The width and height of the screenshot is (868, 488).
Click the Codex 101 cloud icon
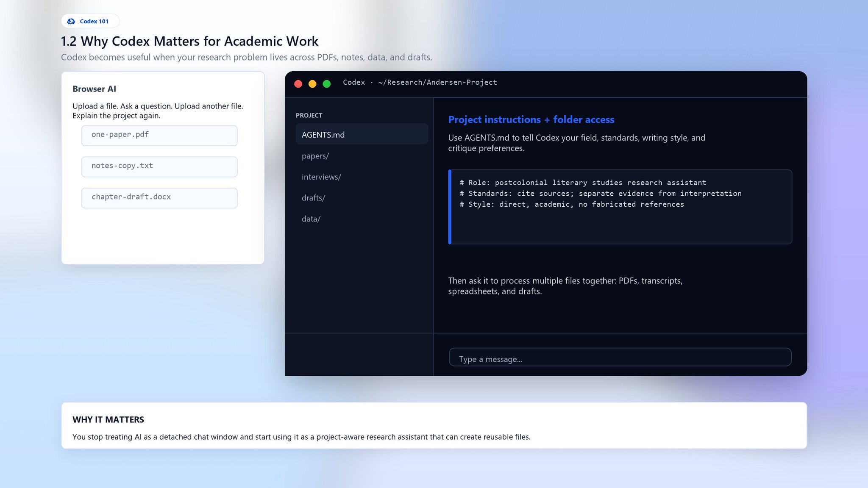pyautogui.click(x=71, y=21)
